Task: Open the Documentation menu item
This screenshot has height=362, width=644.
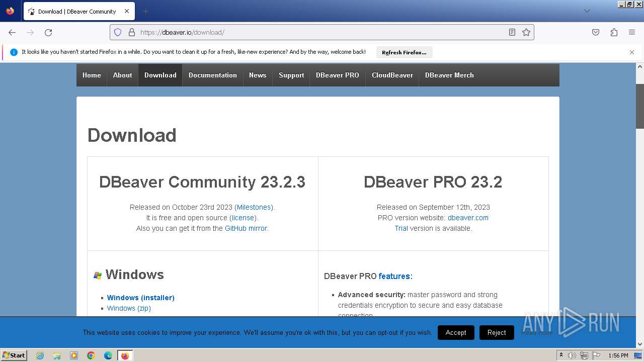Action: 213,75
